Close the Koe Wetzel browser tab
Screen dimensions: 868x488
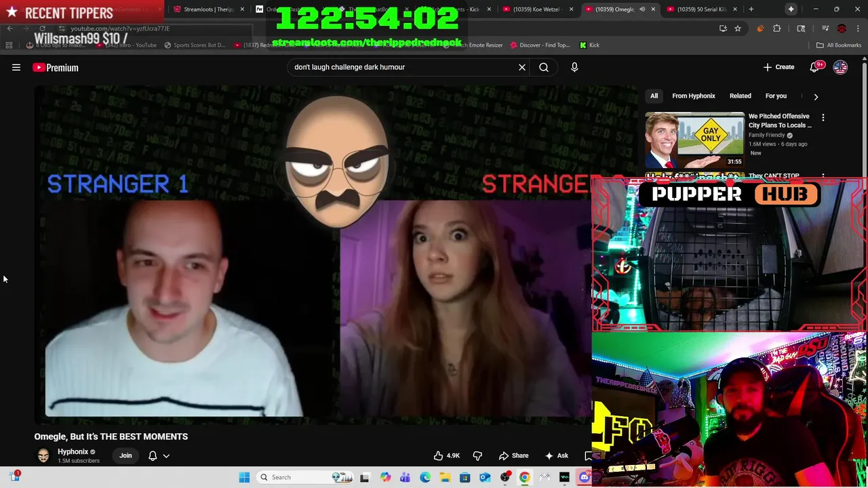(x=571, y=9)
